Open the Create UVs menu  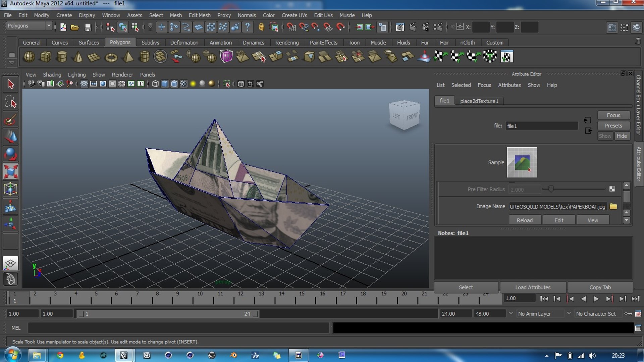294,15
